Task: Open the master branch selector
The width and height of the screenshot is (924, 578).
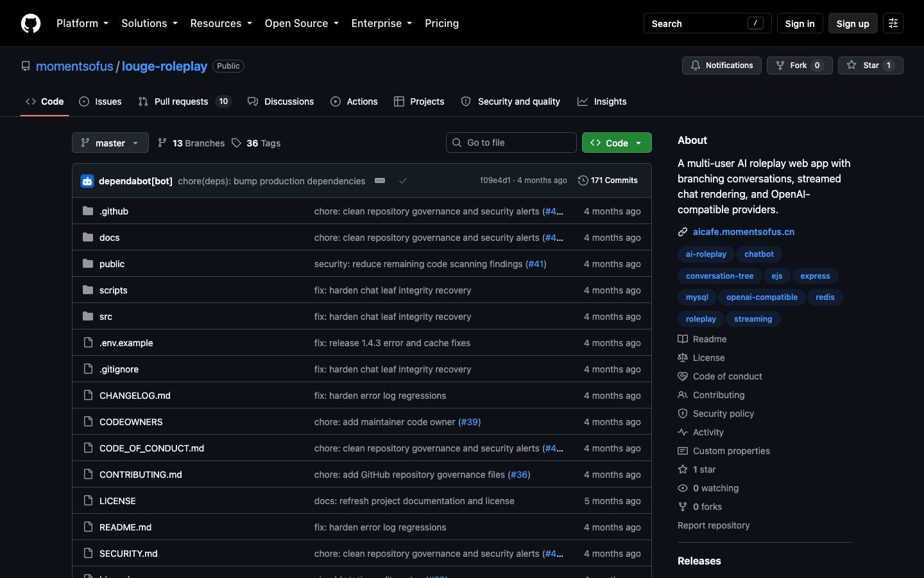Action: [x=110, y=143]
